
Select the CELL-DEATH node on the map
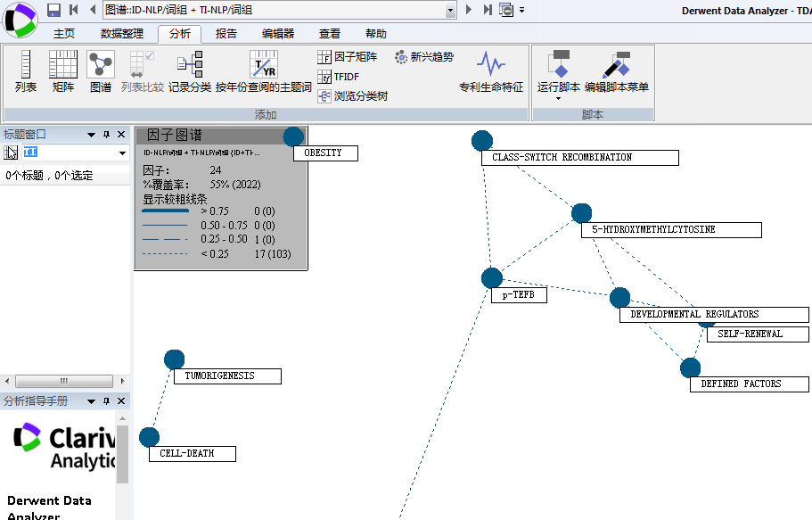[x=148, y=436]
